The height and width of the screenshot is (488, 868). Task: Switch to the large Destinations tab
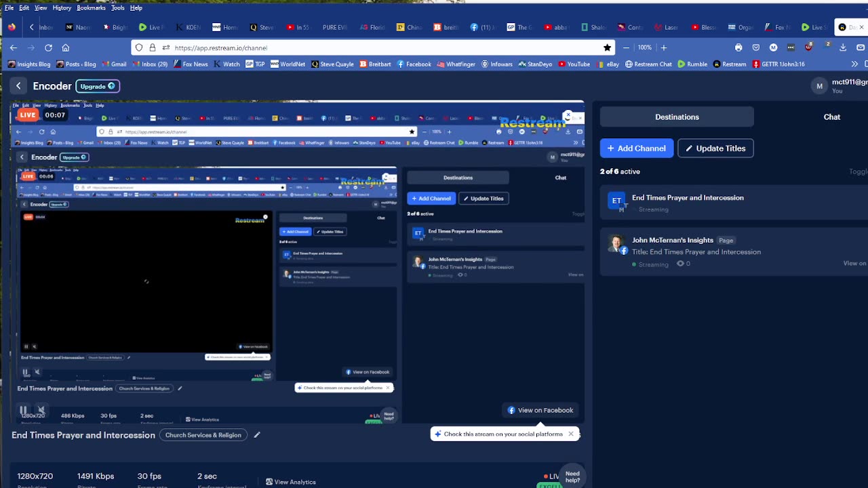[677, 117]
